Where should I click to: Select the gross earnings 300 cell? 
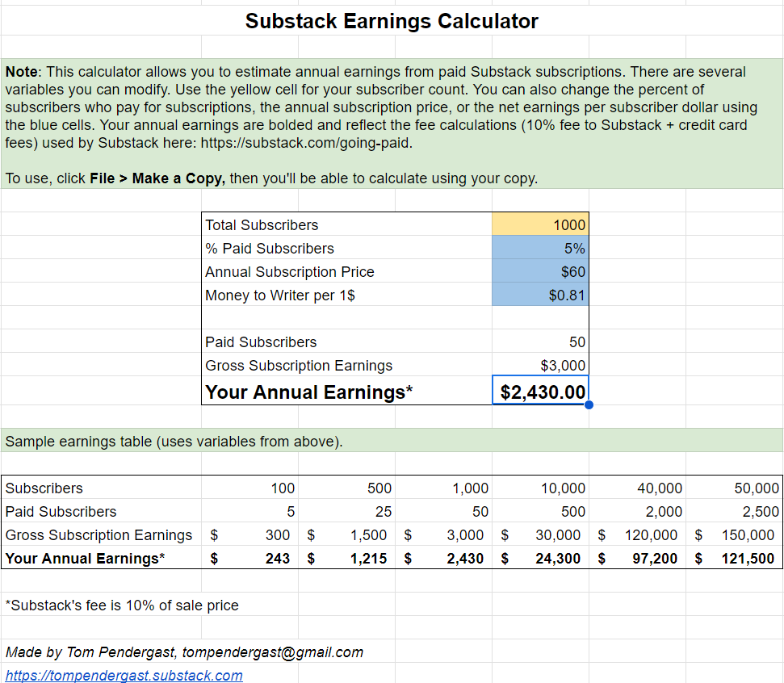click(x=250, y=534)
